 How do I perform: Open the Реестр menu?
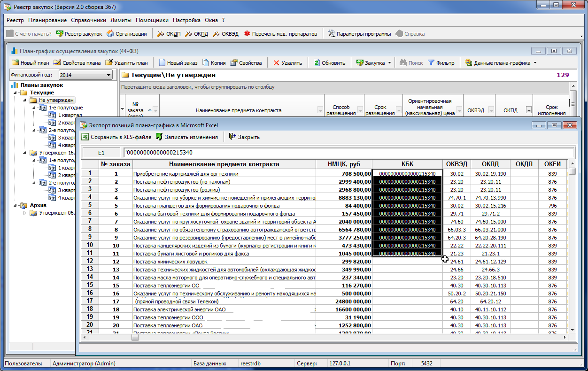15,20
